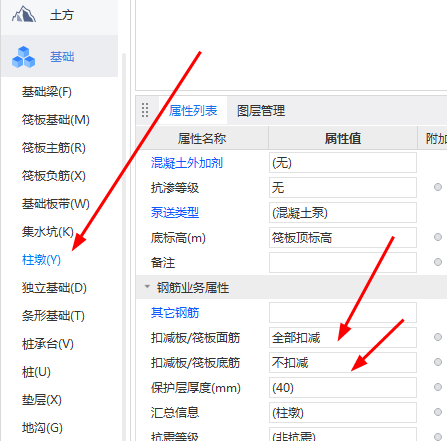Click the 属性名称 column header
This screenshot has width=447, height=441.
click(x=202, y=138)
